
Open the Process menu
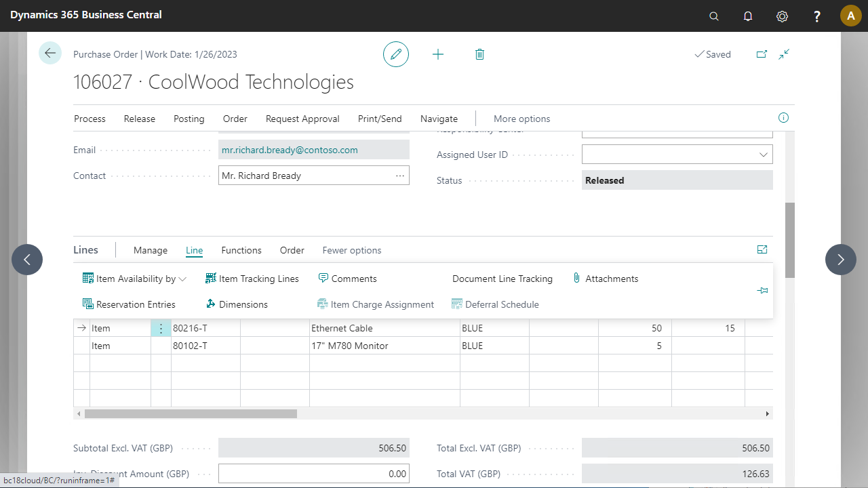pyautogui.click(x=90, y=119)
